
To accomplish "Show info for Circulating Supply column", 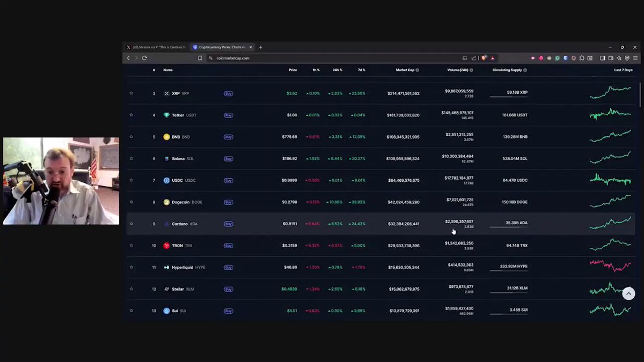I will click(x=525, y=70).
